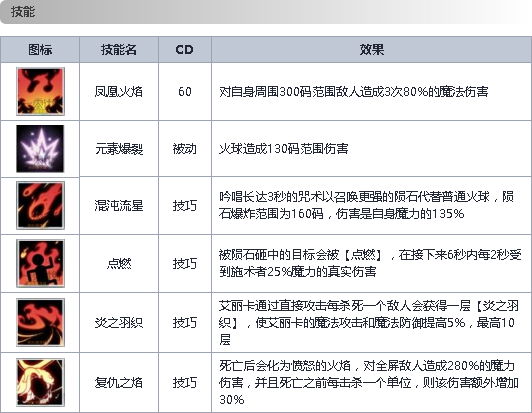Click the 被动 cell for 元素爆裂
532x413 pixels.
[185, 149]
